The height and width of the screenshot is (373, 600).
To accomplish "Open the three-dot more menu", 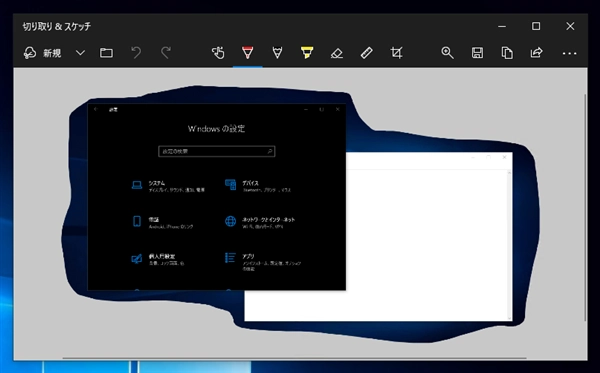I will 569,53.
